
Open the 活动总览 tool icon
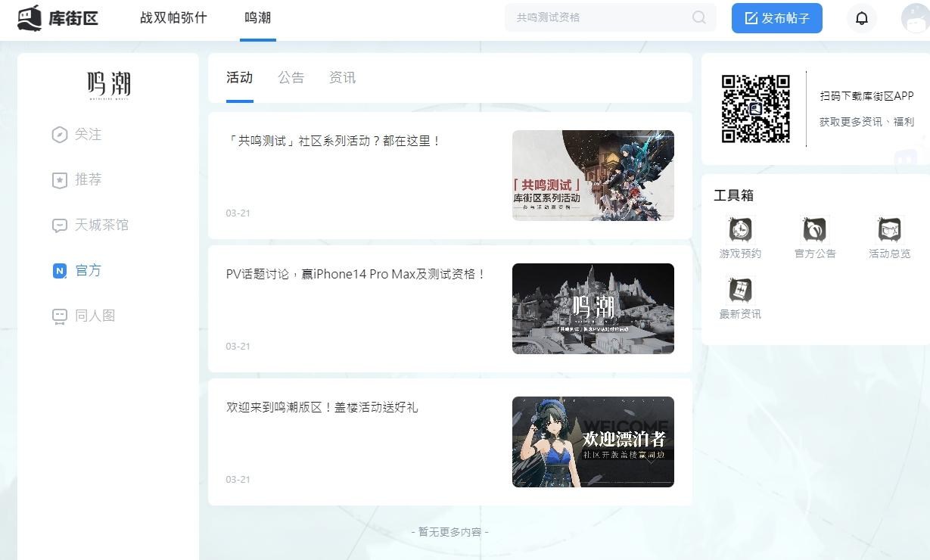click(x=889, y=229)
